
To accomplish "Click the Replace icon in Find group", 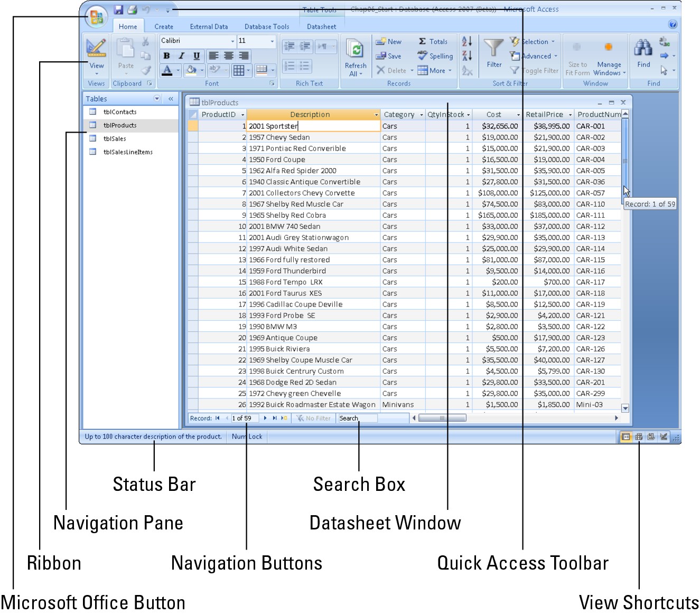I will (x=665, y=42).
